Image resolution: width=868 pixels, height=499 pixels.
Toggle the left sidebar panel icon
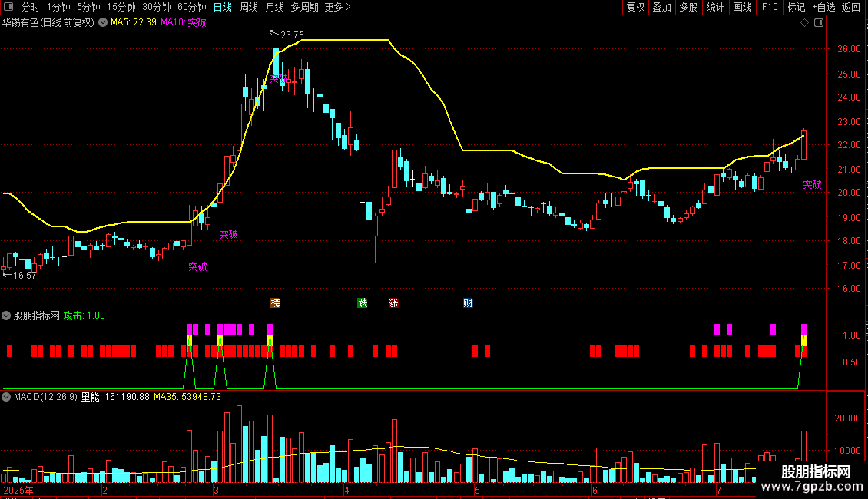(8, 7)
